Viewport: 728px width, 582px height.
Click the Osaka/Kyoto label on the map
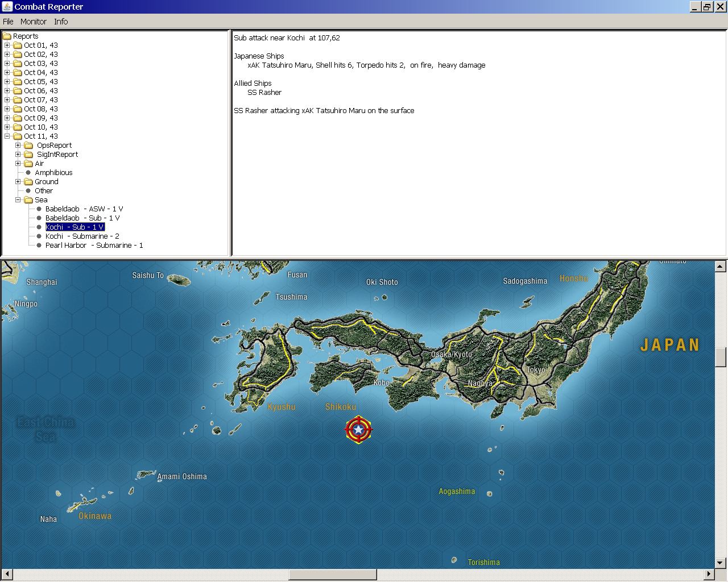click(452, 355)
